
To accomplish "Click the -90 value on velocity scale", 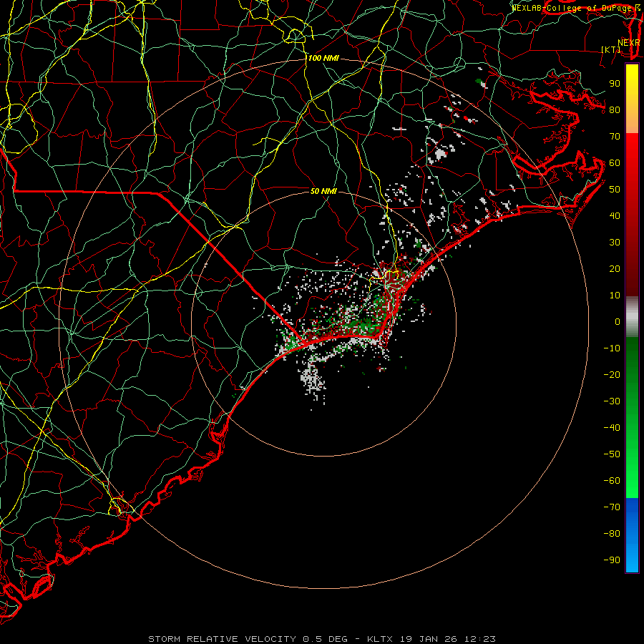I will click(x=612, y=560).
